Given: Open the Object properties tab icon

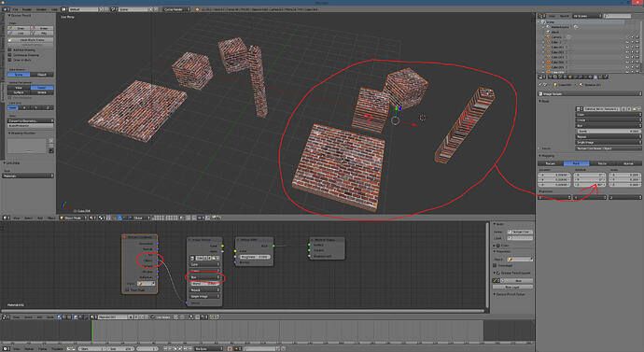Looking at the screenshot, I should pyautogui.click(x=569, y=77).
